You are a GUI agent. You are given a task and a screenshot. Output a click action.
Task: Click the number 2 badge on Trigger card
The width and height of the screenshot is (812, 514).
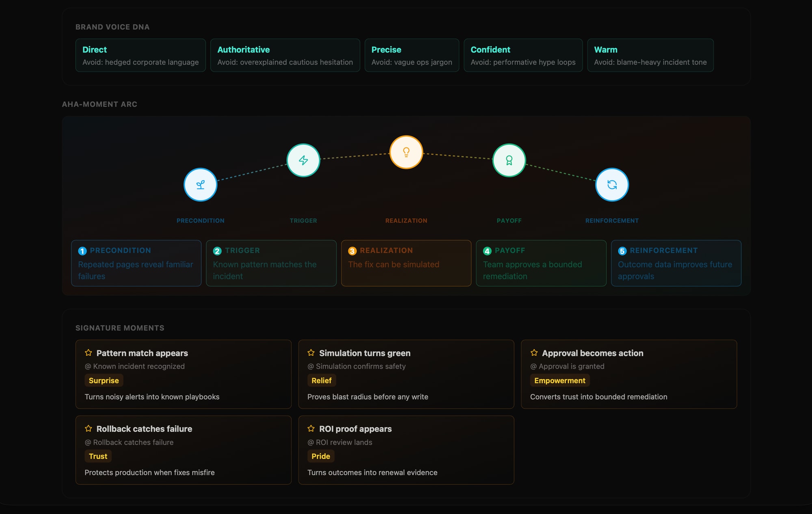(x=217, y=251)
